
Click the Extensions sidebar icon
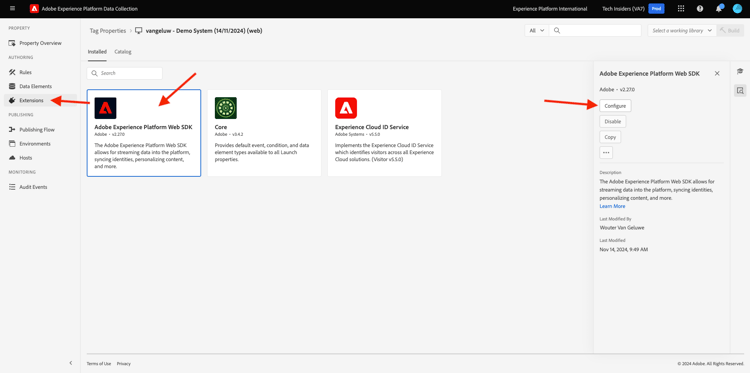[12, 100]
